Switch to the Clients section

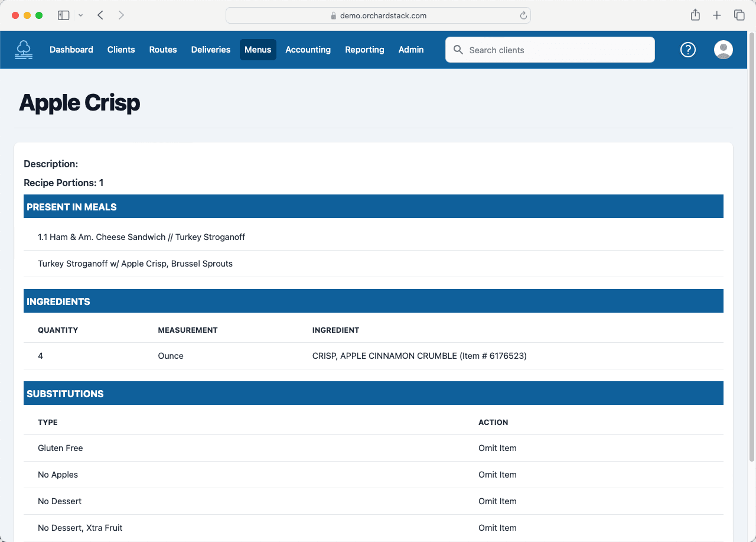121,50
